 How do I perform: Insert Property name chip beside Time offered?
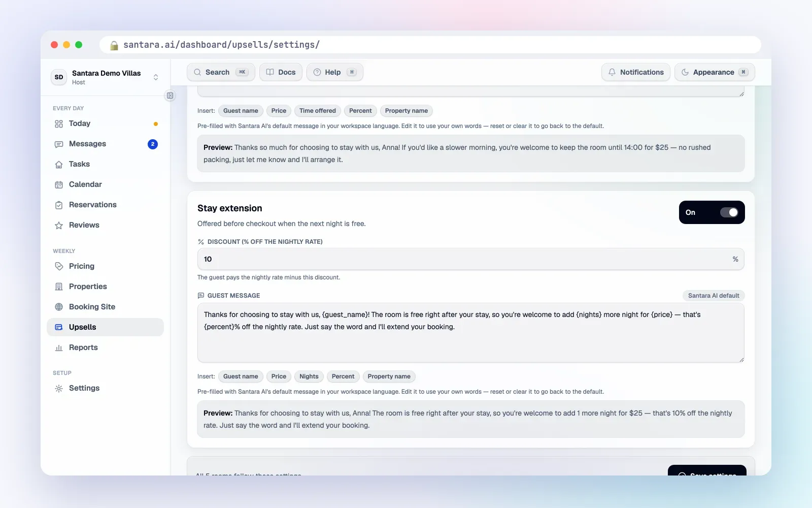tap(406, 111)
